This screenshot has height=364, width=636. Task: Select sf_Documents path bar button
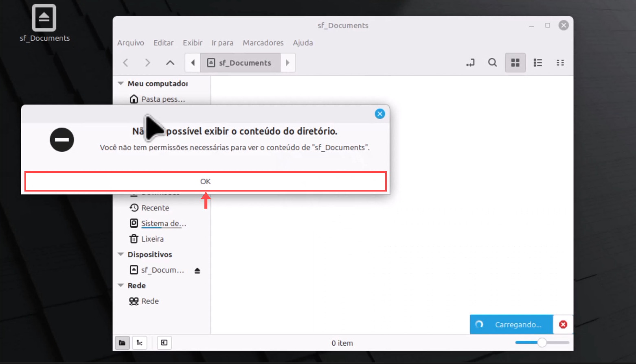tap(240, 63)
